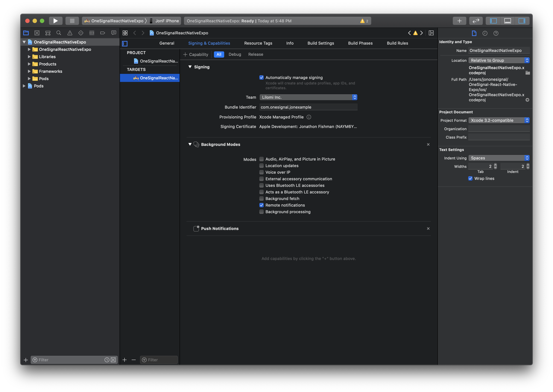The height and width of the screenshot is (392, 553).
Task: Click the Signing & Capabilities tab
Action: pos(209,43)
